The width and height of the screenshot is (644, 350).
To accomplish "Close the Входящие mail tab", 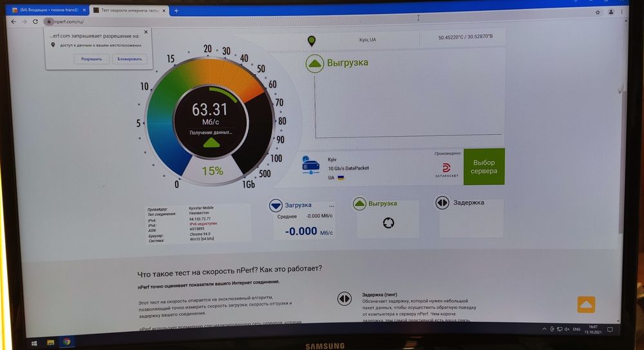I will tap(84, 10).
